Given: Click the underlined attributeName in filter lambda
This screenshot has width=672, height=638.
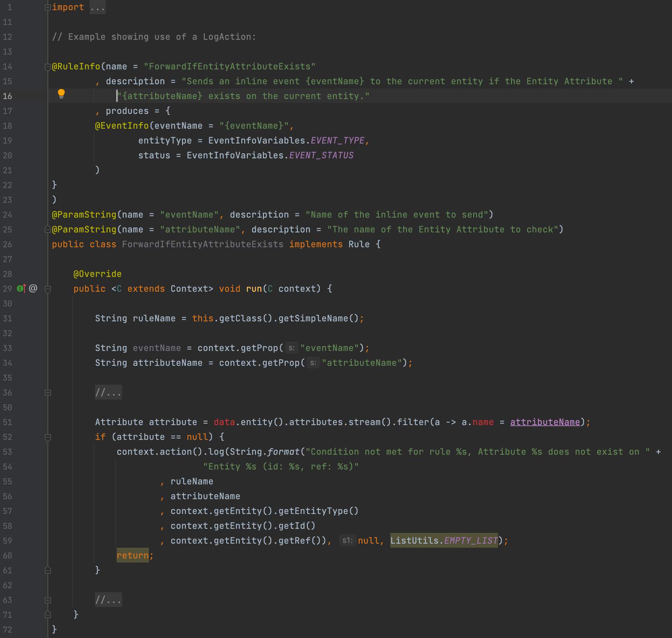Looking at the screenshot, I should pos(544,422).
